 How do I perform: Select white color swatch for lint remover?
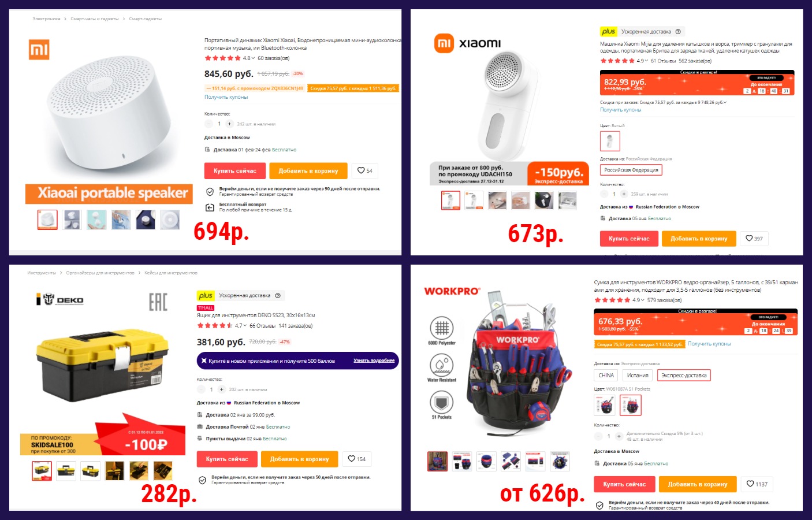tap(610, 141)
